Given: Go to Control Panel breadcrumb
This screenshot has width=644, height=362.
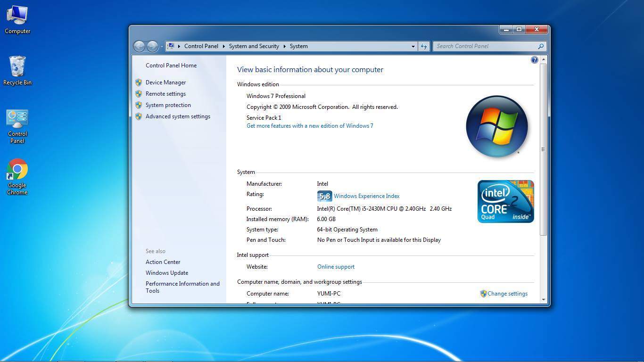Looking at the screenshot, I should [x=201, y=46].
